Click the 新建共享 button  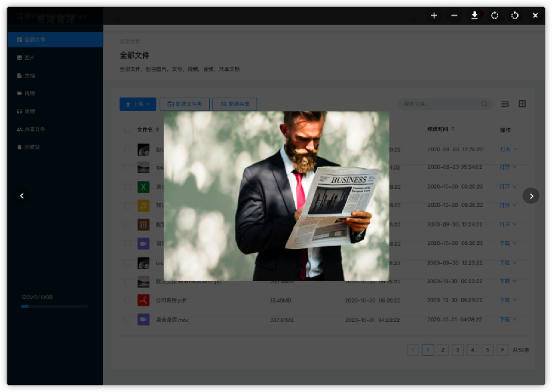coord(235,104)
